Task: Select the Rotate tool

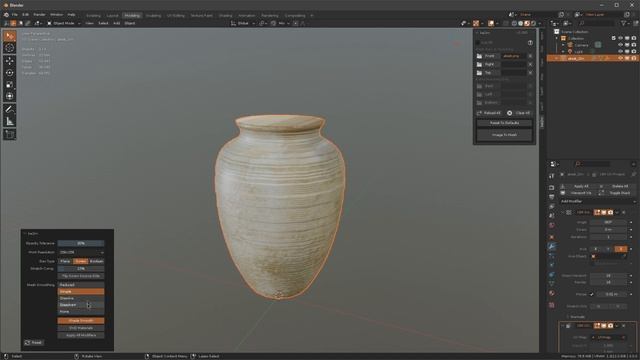Action: 10,73
